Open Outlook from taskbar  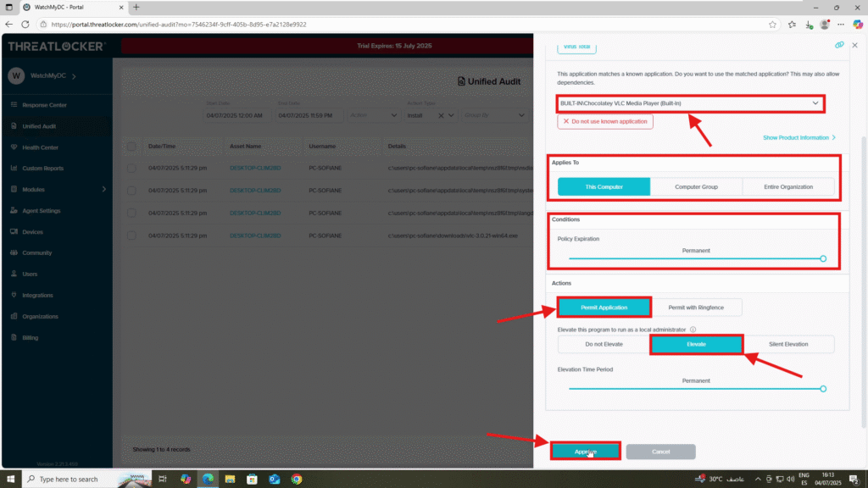pyautogui.click(x=275, y=480)
